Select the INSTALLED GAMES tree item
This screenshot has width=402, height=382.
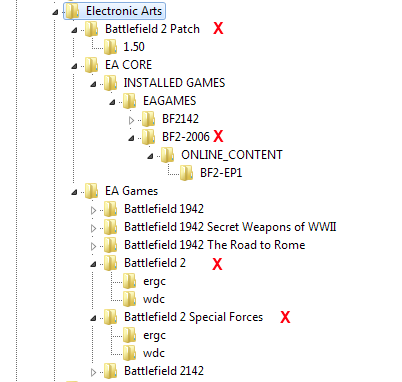pos(174,83)
